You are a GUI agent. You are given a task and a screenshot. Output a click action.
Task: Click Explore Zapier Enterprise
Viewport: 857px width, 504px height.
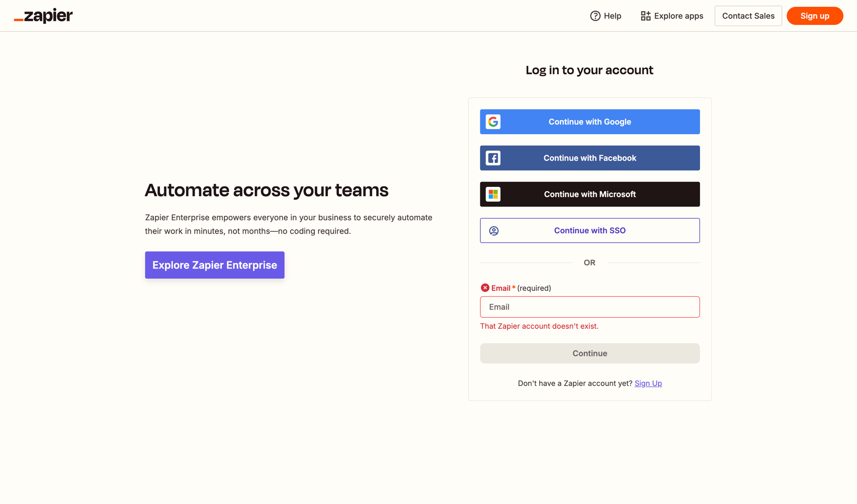214,265
